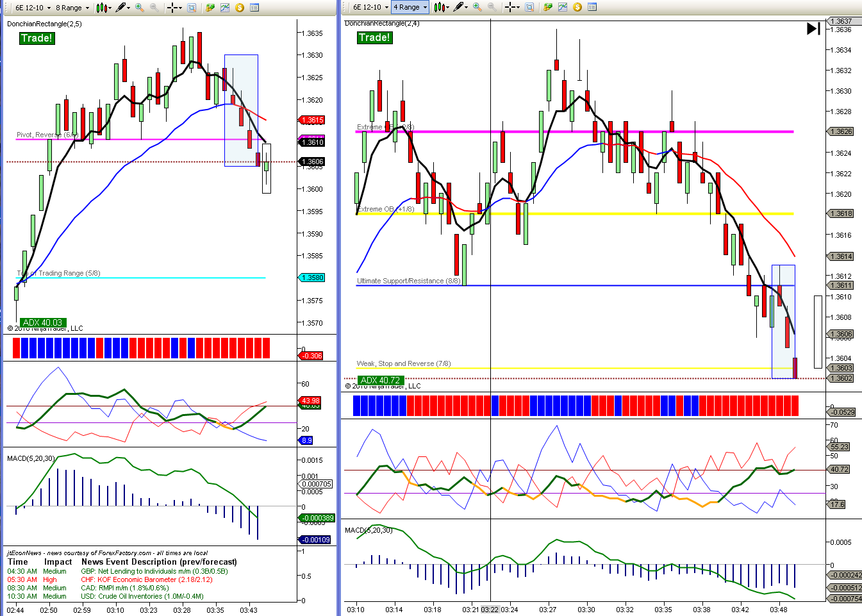Image resolution: width=862 pixels, height=616 pixels.
Task: Click the CHF KOF Economic Barometer news row
Action: pos(110,579)
